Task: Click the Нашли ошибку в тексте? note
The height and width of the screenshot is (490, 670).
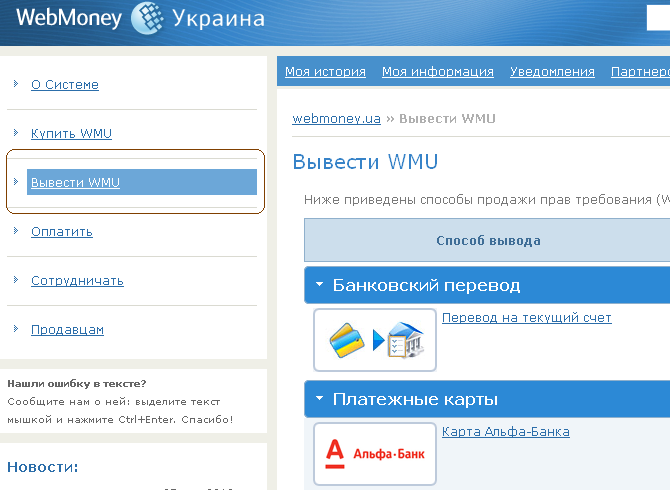Action: click(77, 384)
